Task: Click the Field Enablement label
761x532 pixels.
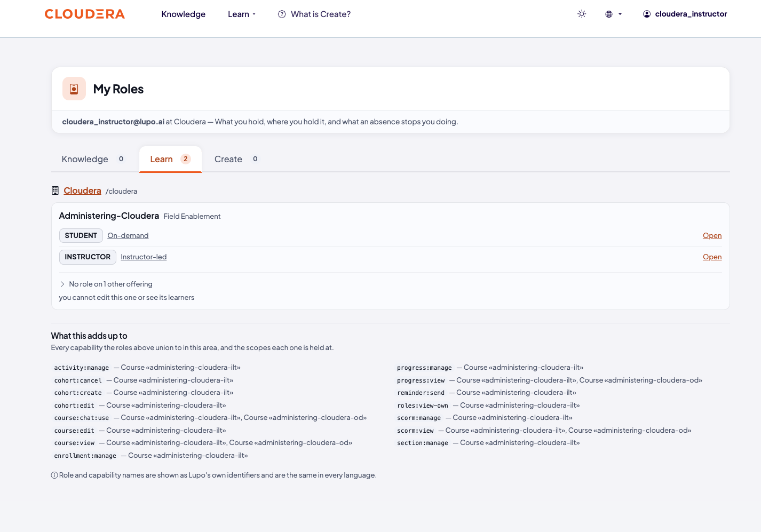Action: click(x=192, y=216)
